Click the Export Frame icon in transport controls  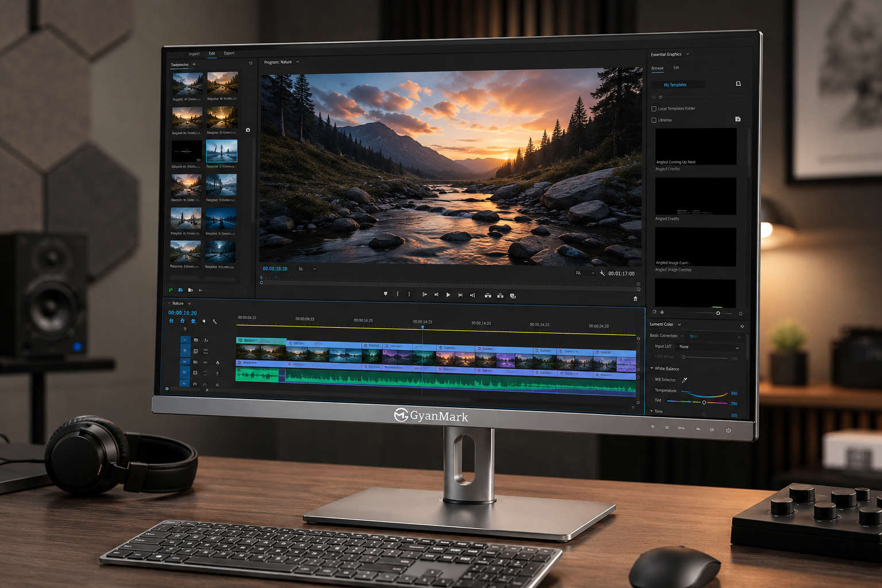(x=513, y=296)
